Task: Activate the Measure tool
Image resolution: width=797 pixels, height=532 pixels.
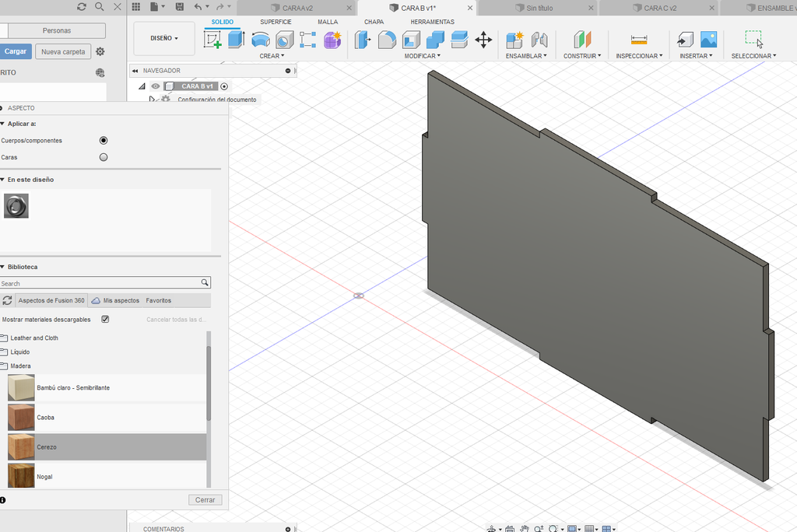Action: (x=639, y=40)
